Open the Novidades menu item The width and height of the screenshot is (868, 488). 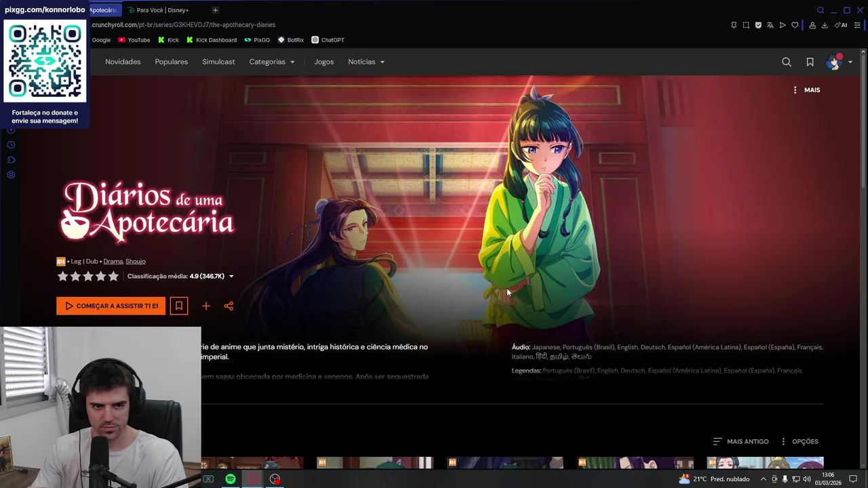click(x=123, y=62)
